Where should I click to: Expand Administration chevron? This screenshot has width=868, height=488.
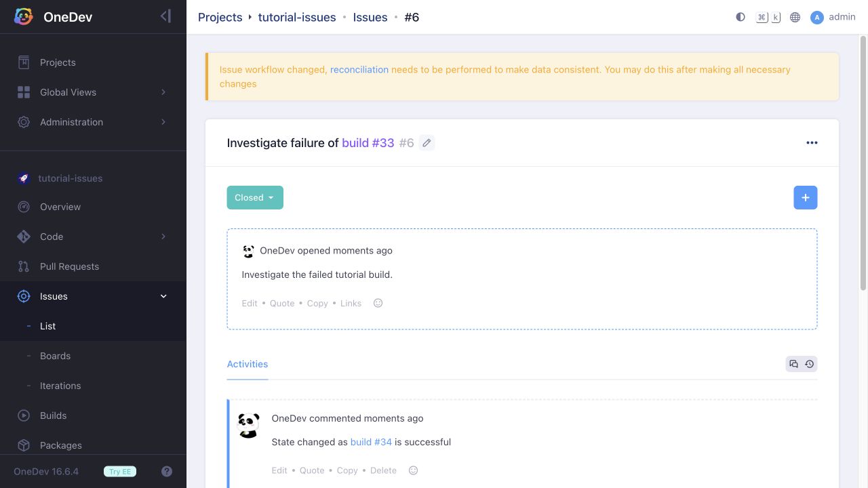tap(163, 122)
